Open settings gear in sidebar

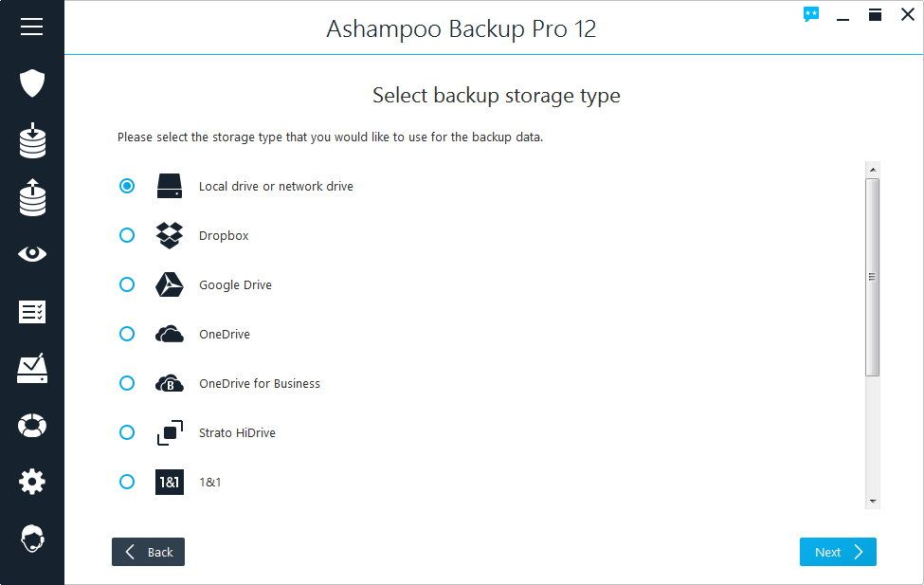[32, 482]
